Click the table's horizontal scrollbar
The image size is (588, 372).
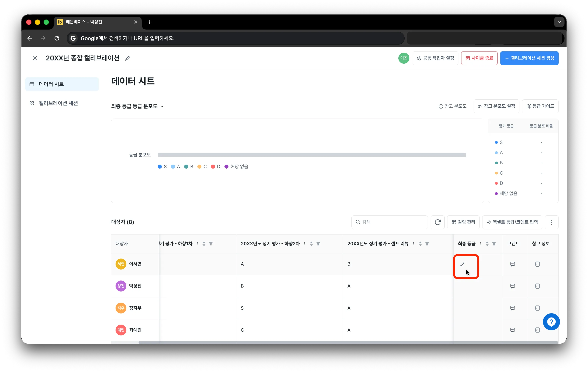tap(348, 342)
